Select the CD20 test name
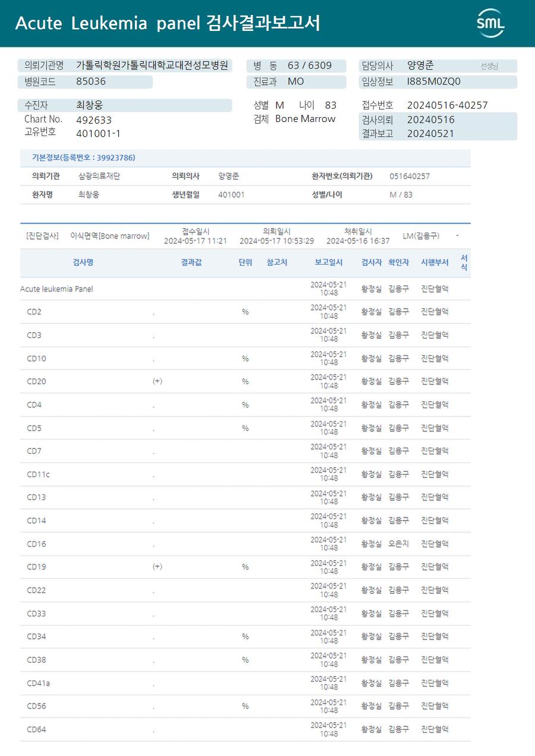Image resolution: width=535 pixels, height=756 pixels. (x=36, y=382)
